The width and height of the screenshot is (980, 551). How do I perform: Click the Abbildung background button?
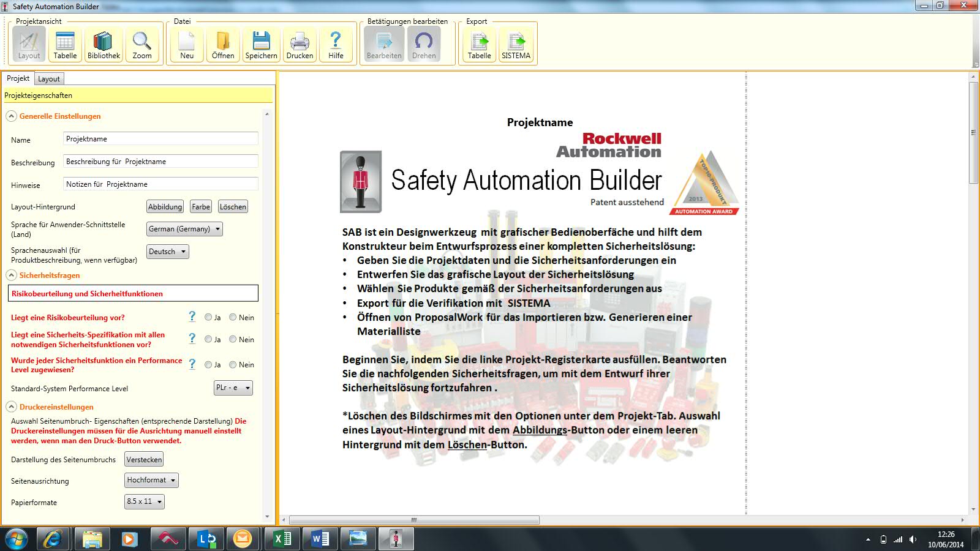(165, 207)
